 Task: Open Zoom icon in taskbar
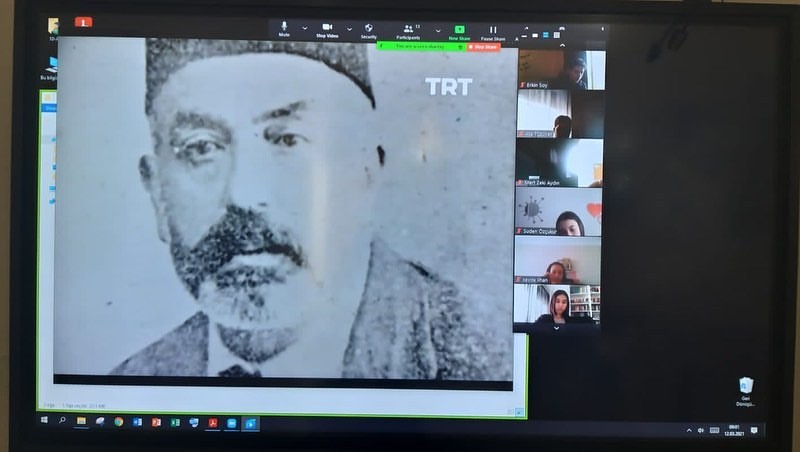pyautogui.click(x=232, y=423)
